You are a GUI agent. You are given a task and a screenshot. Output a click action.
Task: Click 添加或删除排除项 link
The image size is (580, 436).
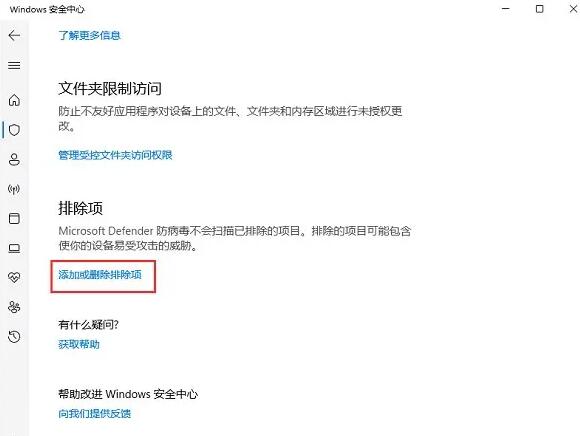[100, 275]
